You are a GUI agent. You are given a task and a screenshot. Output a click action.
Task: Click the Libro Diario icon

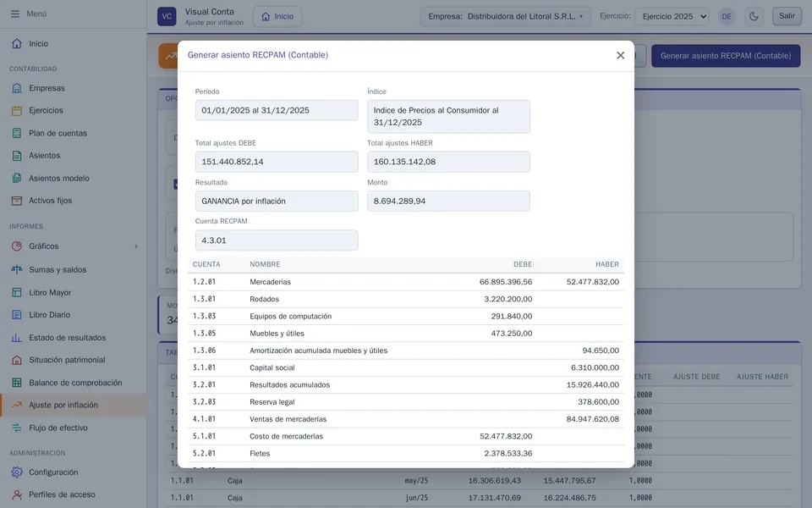click(x=17, y=315)
